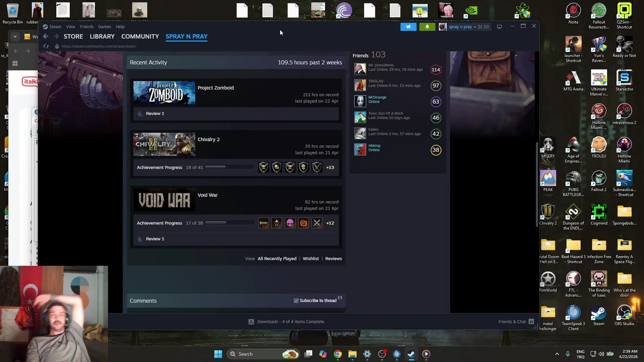The image size is (644, 362).
Task: Click the Steam forward navigation arrow
Action: 56,36
